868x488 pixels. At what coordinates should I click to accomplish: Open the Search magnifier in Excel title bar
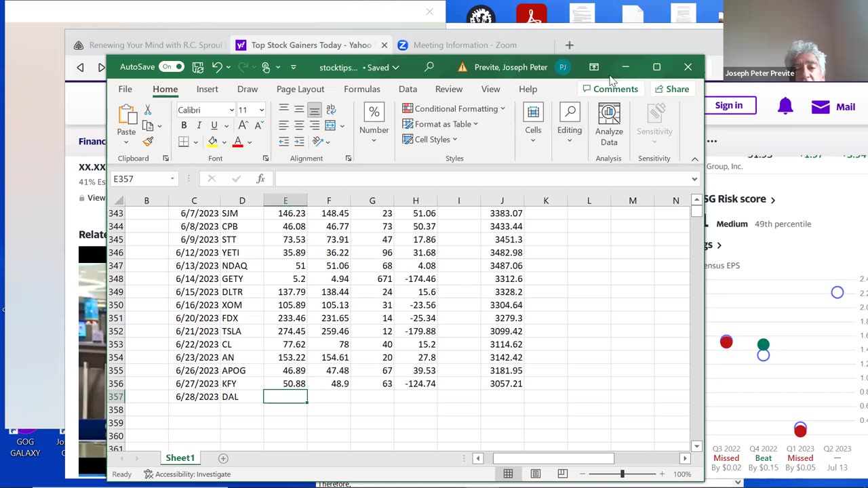429,67
